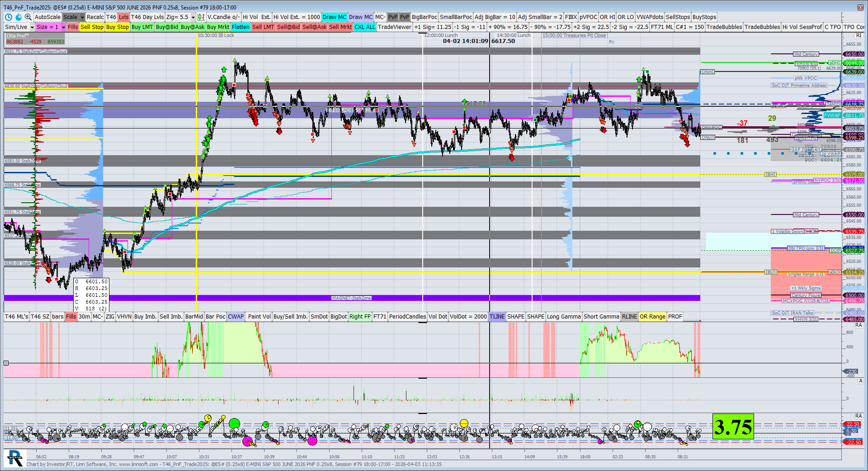Open TradeViewer from the toolbar

tap(394, 27)
